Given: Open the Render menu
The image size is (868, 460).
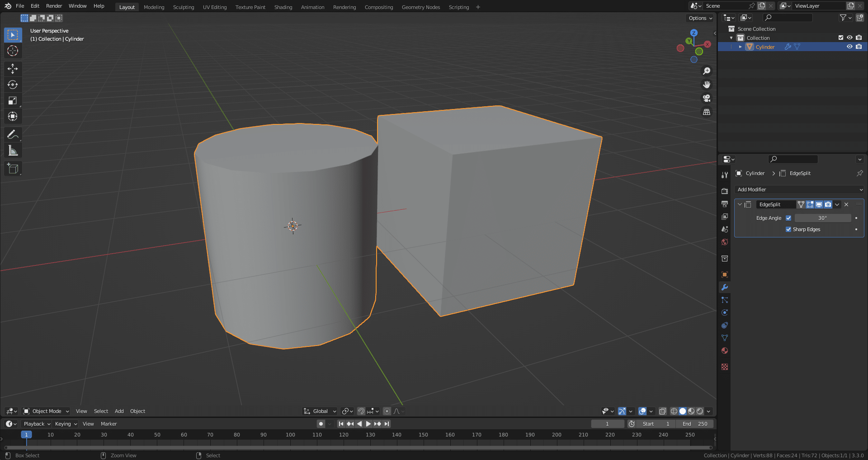Looking at the screenshot, I should click(x=54, y=6).
